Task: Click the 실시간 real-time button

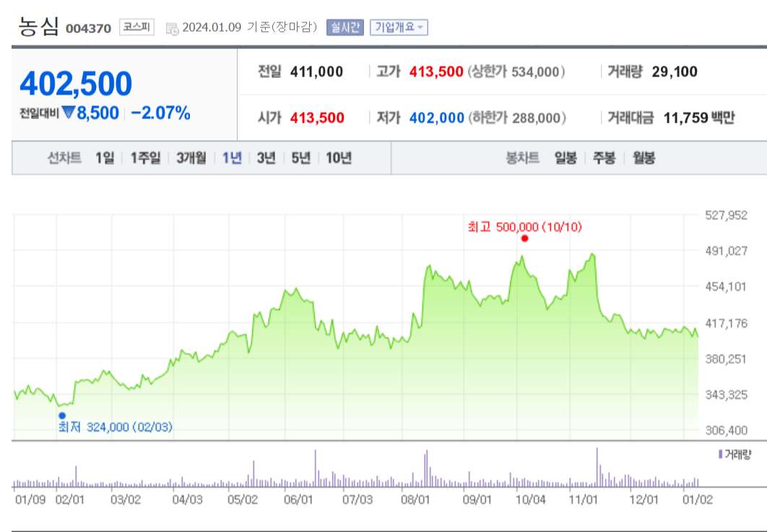Action: (x=345, y=27)
